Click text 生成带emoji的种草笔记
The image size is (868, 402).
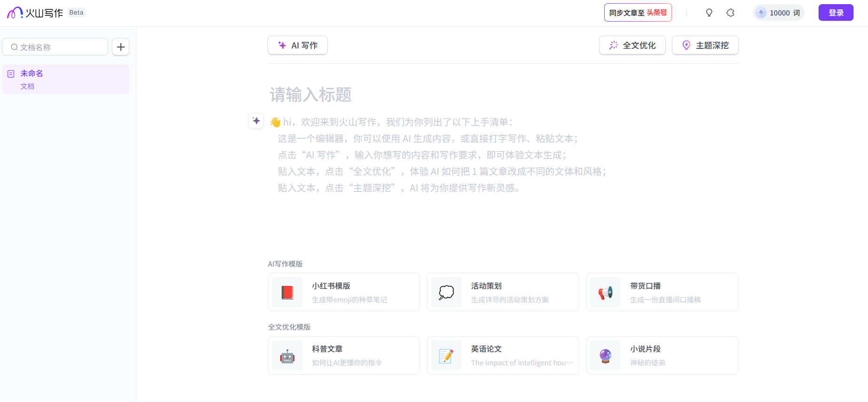tap(350, 300)
